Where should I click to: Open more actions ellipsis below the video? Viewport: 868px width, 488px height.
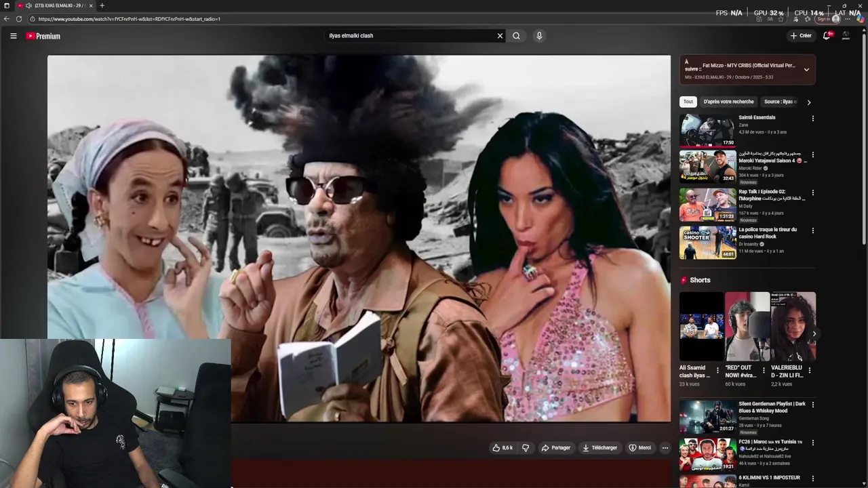click(x=665, y=448)
